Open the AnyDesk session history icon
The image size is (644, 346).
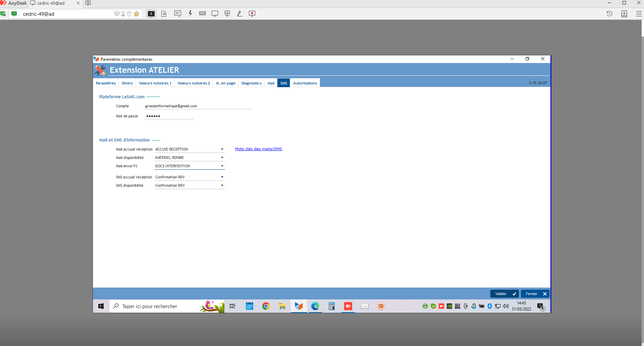click(x=609, y=14)
